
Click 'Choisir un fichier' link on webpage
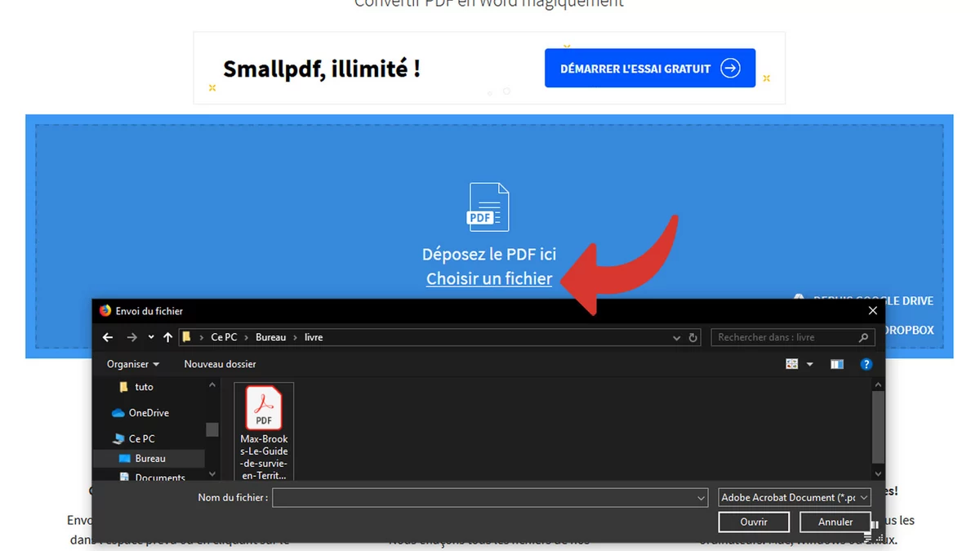[489, 278]
